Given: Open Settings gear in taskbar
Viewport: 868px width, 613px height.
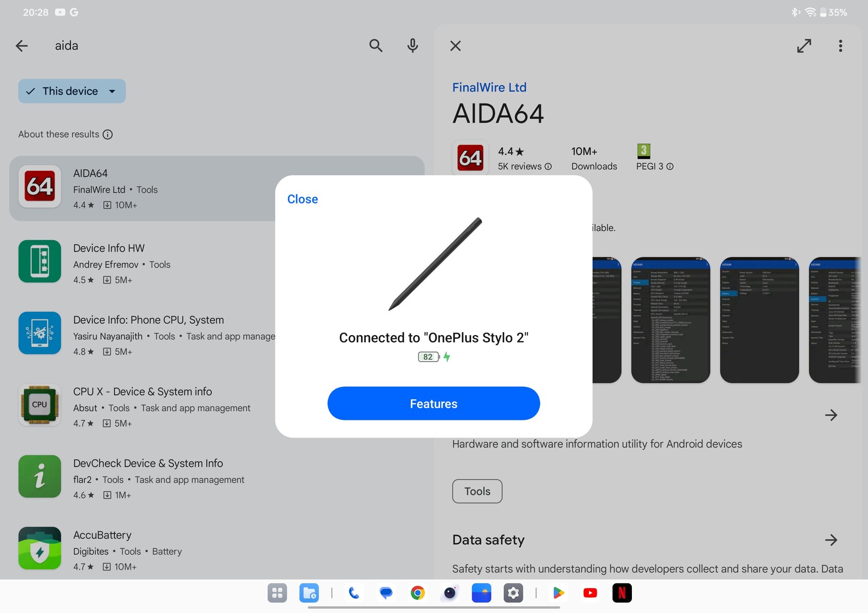Looking at the screenshot, I should pyautogui.click(x=513, y=593).
